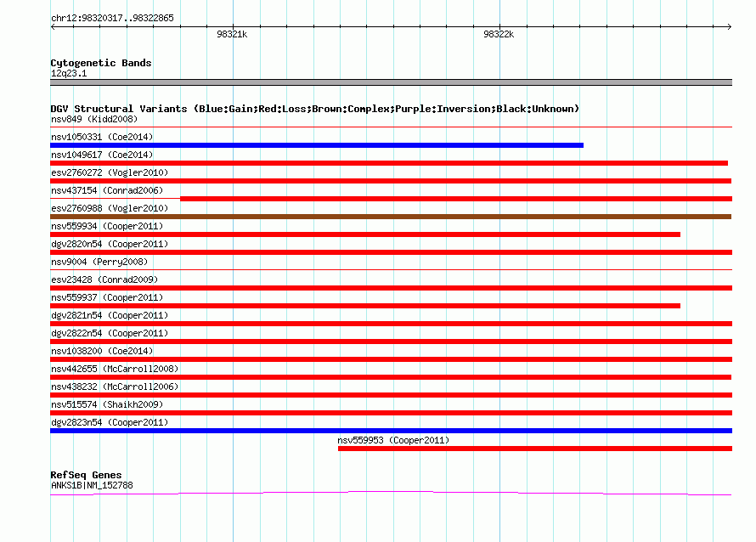Image resolution: width=756 pixels, height=542 pixels.
Task: Click the blue dgv2823n54 gain bar
Action: point(391,431)
